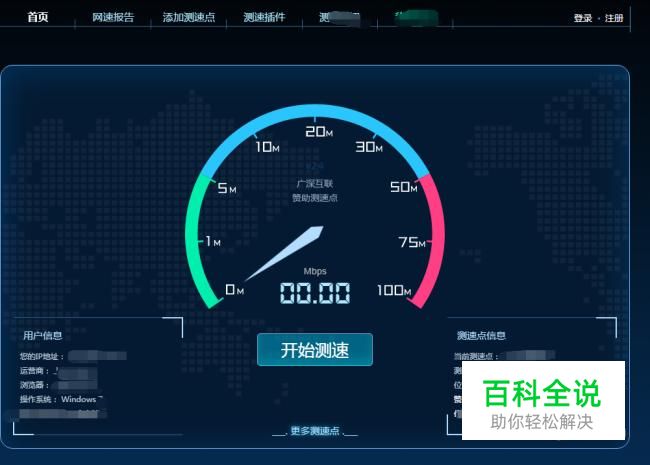
Task: Open the 网速报告 menu item
Action: point(113,17)
